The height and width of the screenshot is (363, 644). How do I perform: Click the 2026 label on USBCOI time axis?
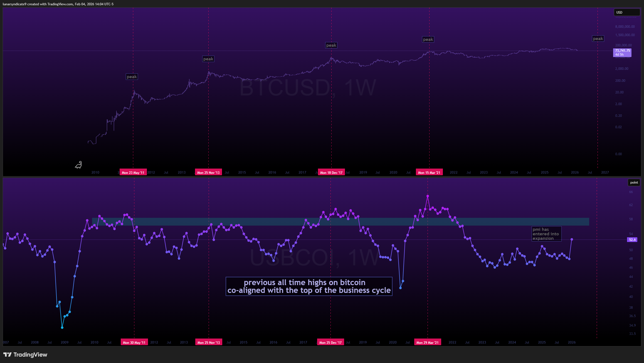[572, 342]
